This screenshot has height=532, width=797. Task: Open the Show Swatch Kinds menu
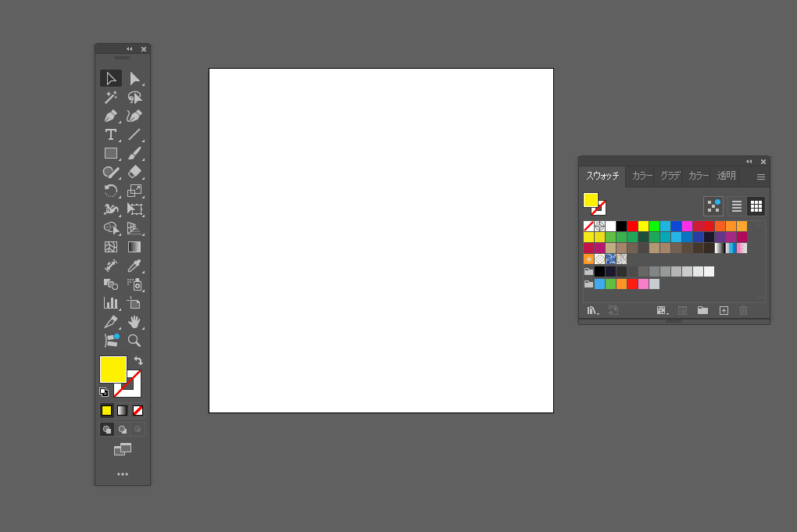click(663, 310)
